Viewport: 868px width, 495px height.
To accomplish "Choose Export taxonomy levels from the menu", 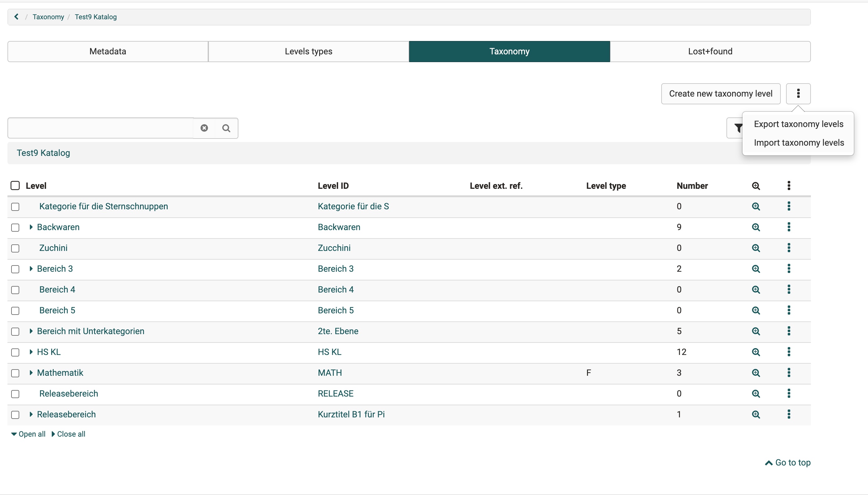I will pos(798,124).
